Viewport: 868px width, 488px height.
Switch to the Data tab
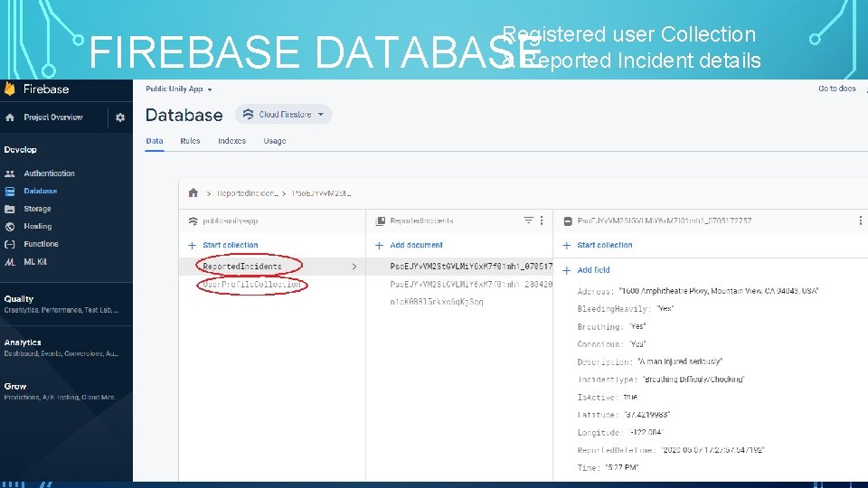pos(155,141)
